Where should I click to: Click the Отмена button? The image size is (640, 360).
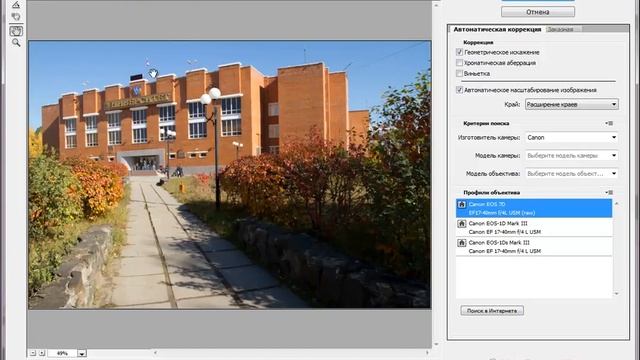coord(538,12)
